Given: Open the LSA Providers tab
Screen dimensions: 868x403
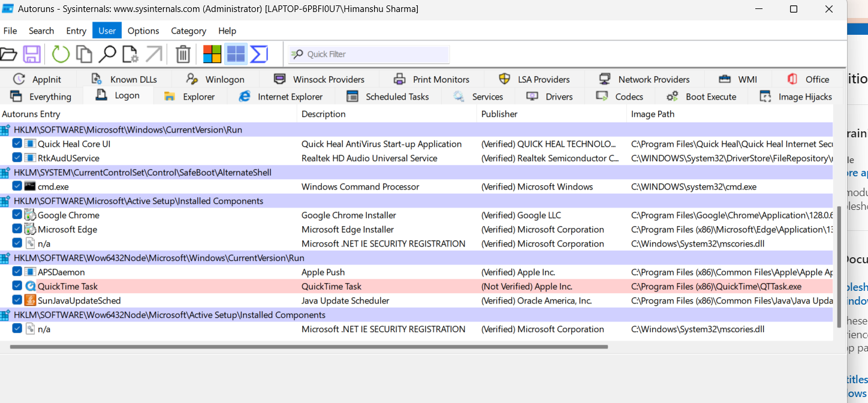Looking at the screenshot, I should [x=534, y=79].
